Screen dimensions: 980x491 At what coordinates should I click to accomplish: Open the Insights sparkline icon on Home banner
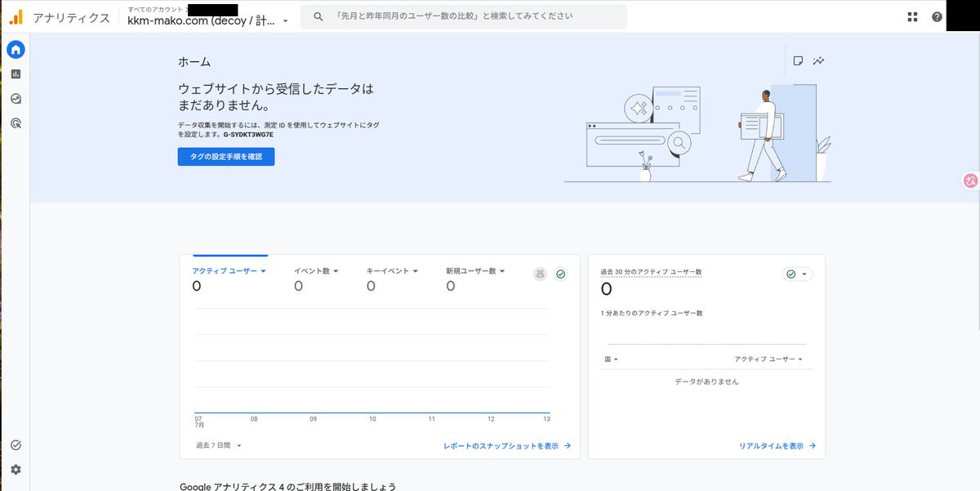[x=818, y=61]
